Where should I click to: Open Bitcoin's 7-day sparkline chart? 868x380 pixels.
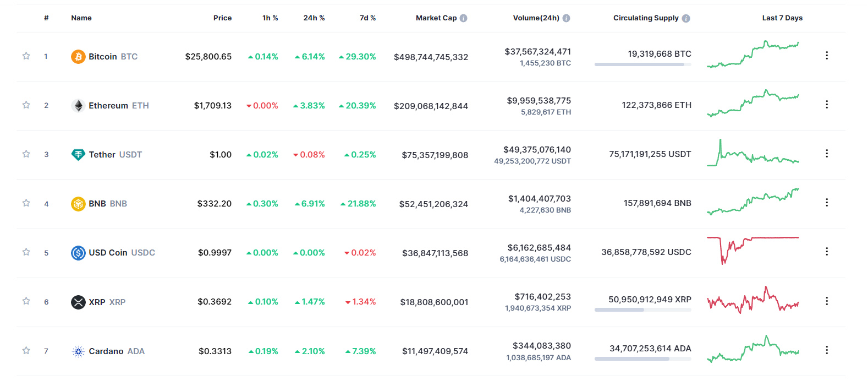point(753,55)
